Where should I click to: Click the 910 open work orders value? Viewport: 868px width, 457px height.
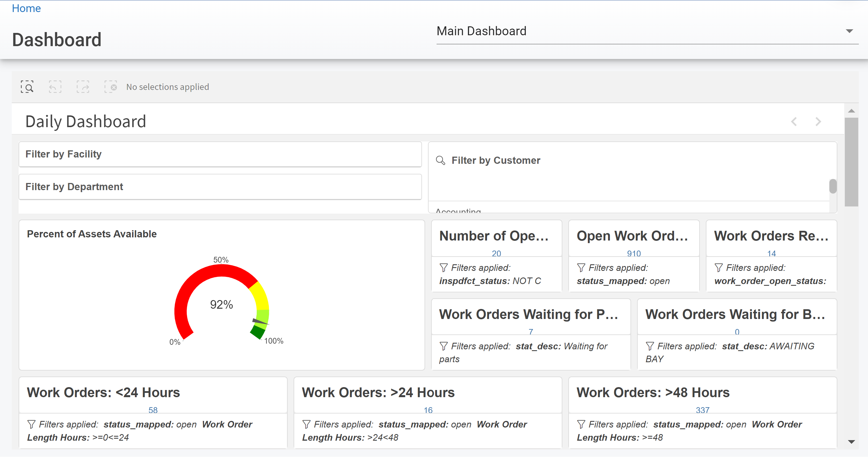click(x=633, y=253)
